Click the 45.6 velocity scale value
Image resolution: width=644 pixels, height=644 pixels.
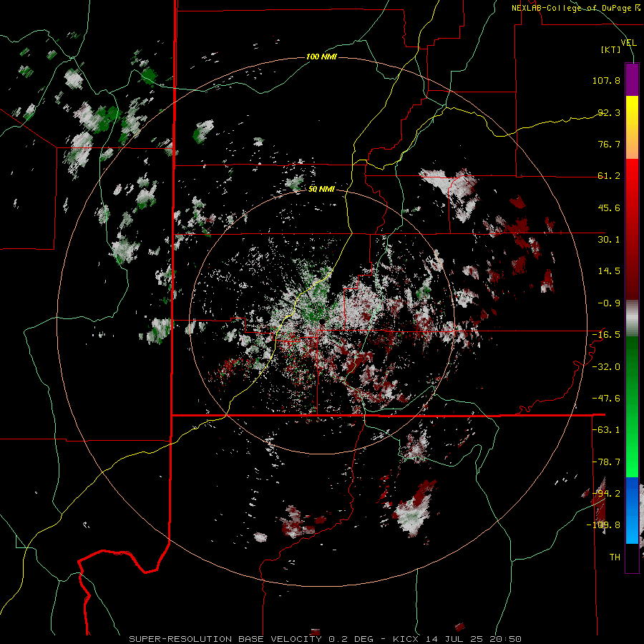(609, 208)
